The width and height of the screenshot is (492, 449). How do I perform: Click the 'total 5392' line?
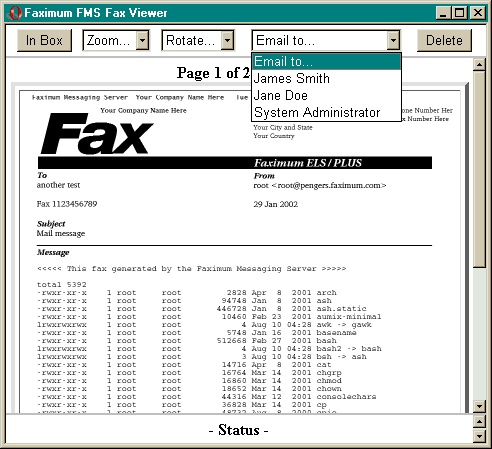point(62,284)
